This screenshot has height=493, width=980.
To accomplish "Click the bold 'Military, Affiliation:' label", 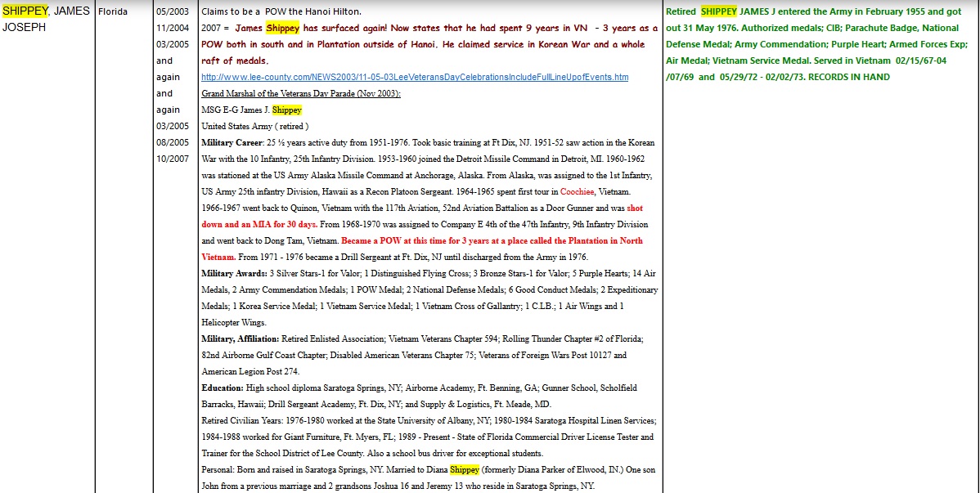I will pyautogui.click(x=240, y=338).
